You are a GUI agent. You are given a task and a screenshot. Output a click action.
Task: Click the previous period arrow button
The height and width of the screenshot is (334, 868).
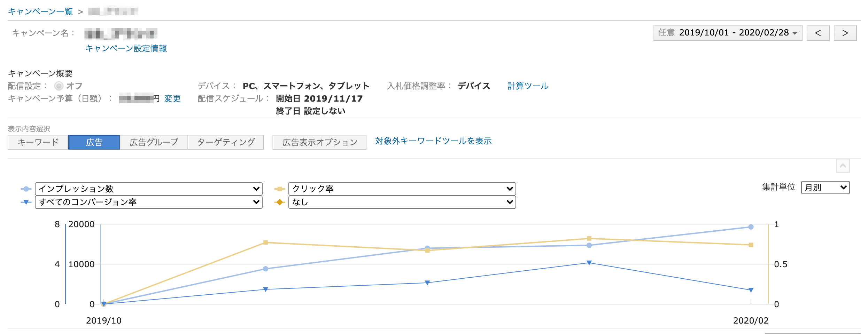pyautogui.click(x=817, y=33)
